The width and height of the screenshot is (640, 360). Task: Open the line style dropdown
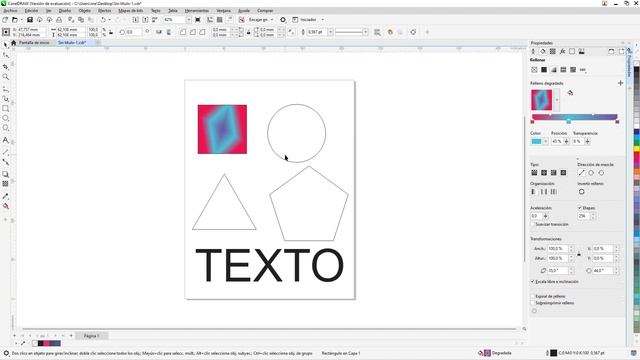tap(365, 32)
